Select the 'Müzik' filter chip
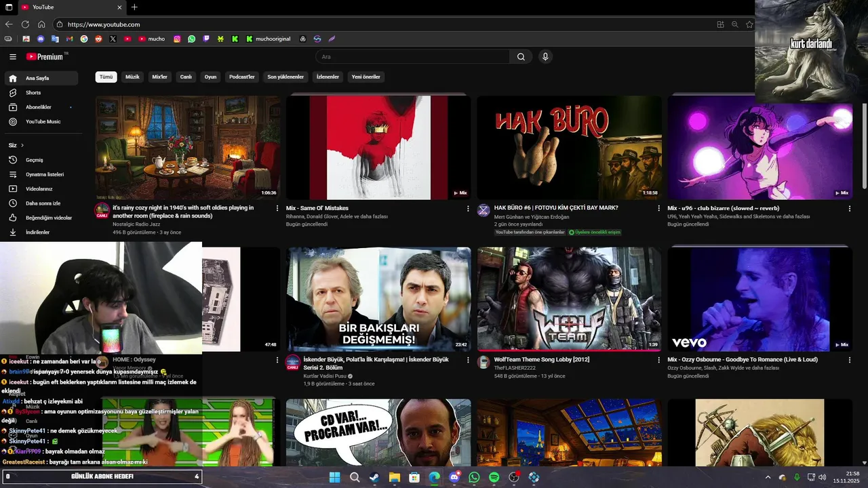Screen dimensions: 868x488 tap(132, 77)
